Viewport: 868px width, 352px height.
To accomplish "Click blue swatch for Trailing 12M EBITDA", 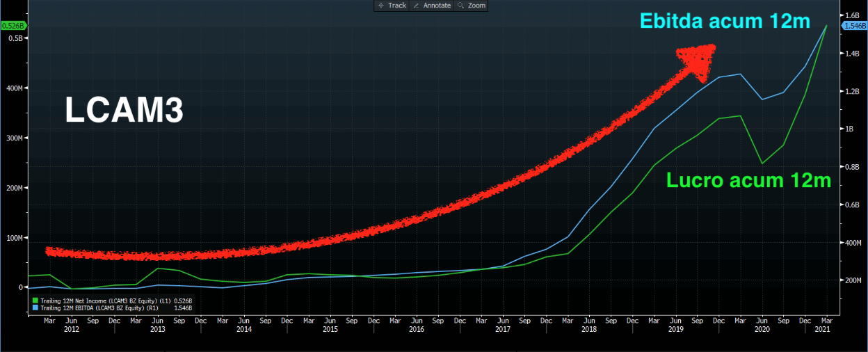I will pos(35,307).
